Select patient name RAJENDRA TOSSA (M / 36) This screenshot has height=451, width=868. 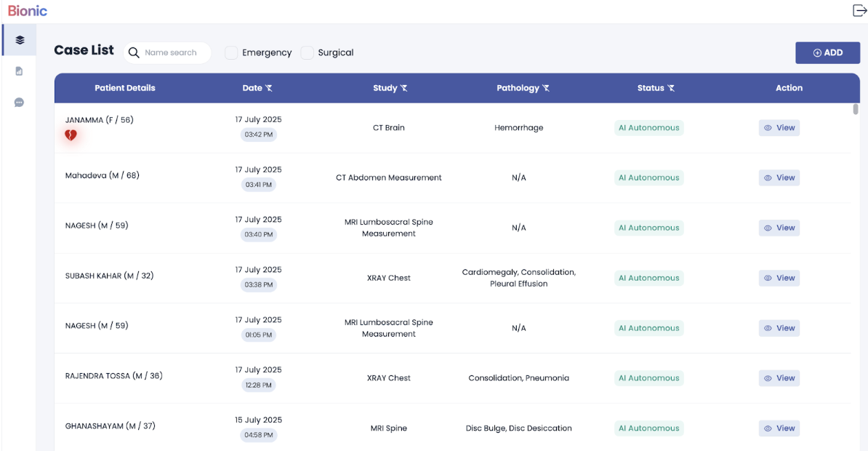pyautogui.click(x=114, y=375)
